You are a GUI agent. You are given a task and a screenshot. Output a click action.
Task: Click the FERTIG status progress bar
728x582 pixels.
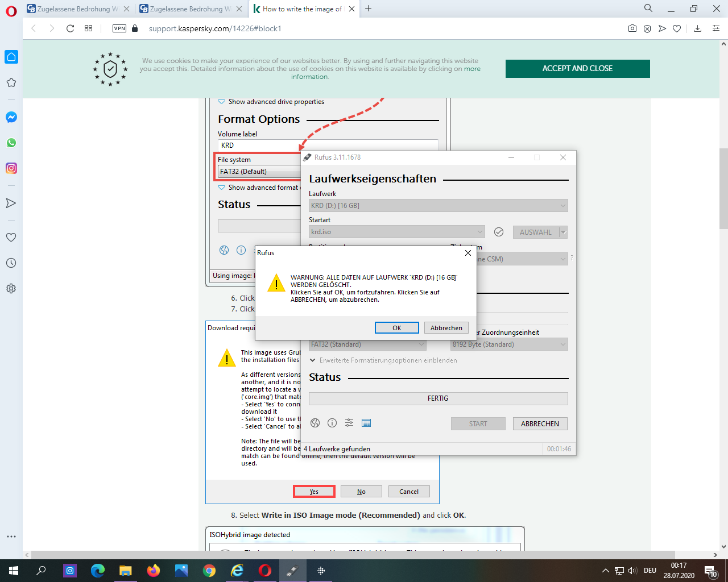coord(439,398)
